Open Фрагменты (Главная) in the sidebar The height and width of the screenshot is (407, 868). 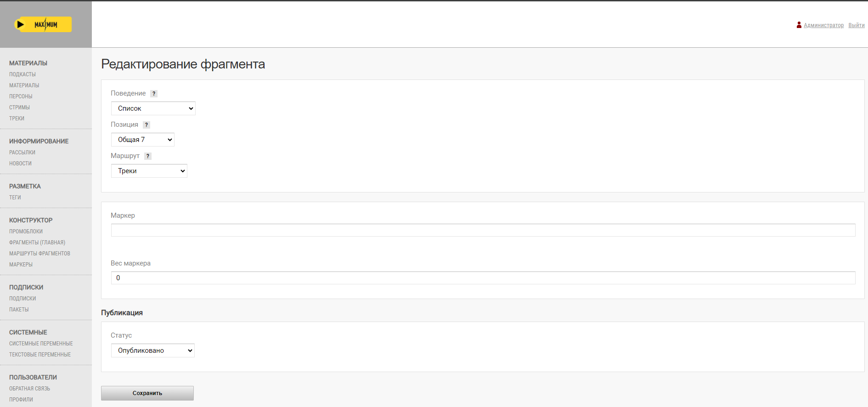(x=37, y=243)
